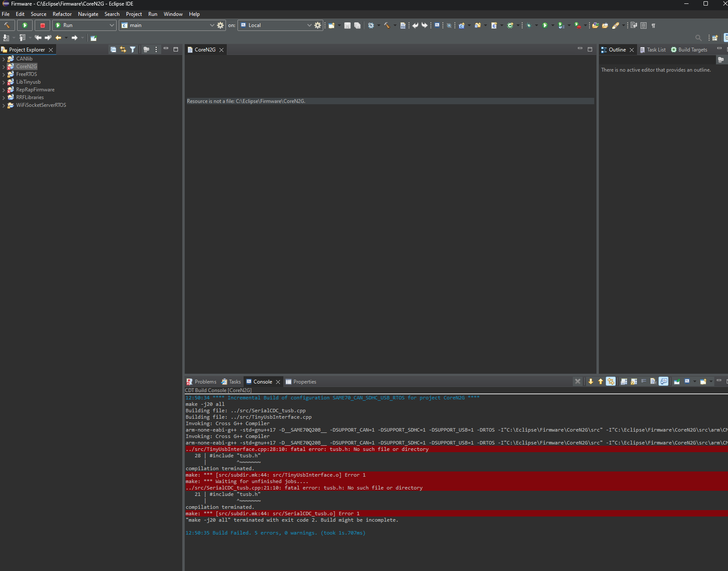The height and width of the screenshot is (571, 728).
Task: Toggle show whitespace pilcrow icon
Action: pos(653,25)
